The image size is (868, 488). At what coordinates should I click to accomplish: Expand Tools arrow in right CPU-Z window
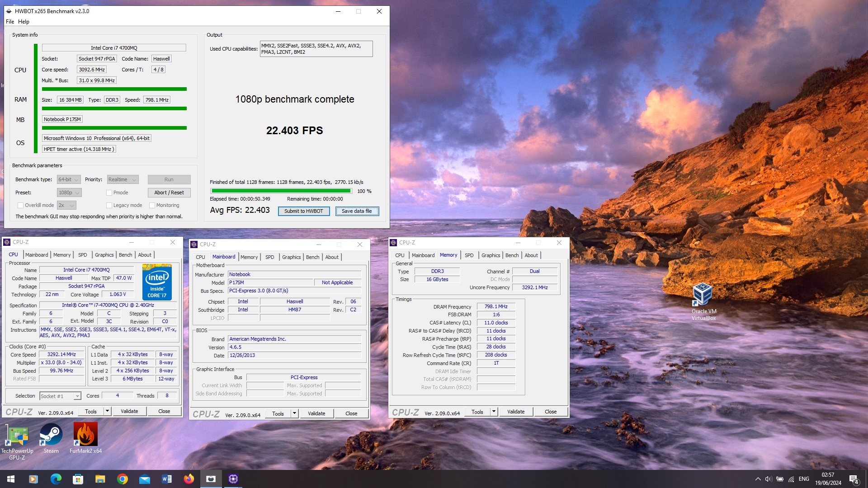[x=494, y=412]
